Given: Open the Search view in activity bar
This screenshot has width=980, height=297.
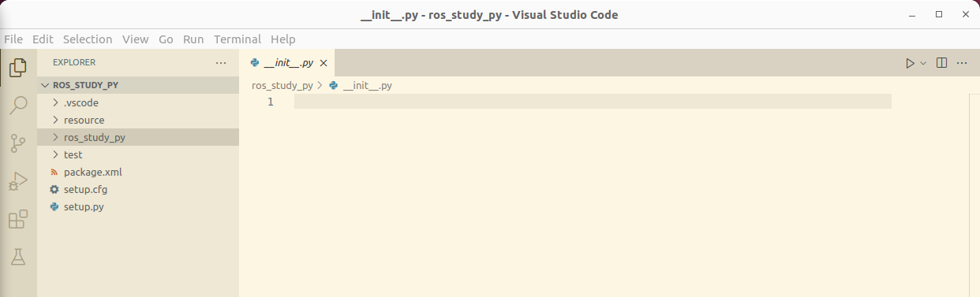Looking at the screenshot, I should (x=18, y=105).
